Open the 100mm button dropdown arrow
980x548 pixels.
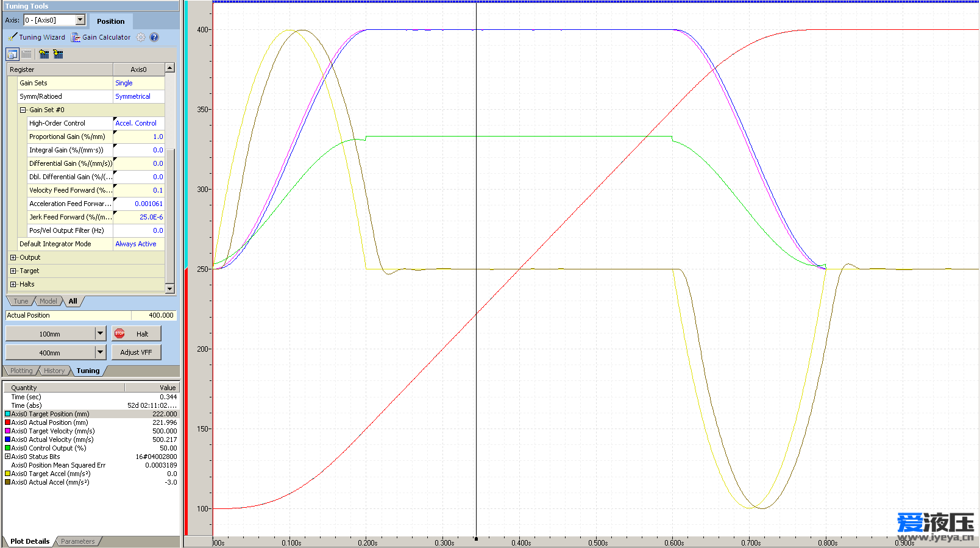[101, 333]
